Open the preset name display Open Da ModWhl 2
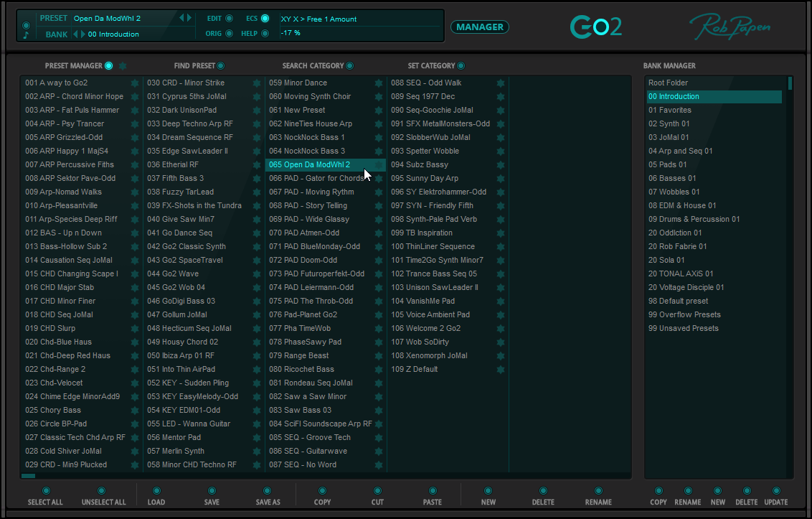The height and width of the screenshot is (519, 812). point(107,18)
